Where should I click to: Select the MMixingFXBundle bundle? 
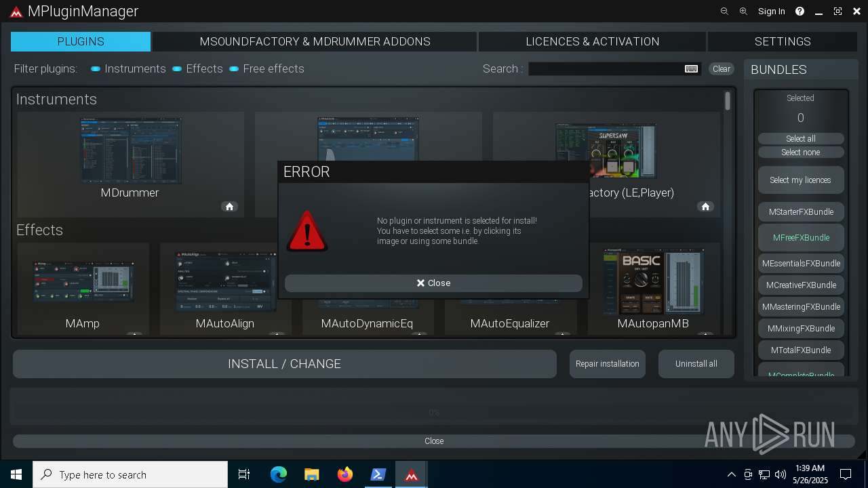(801, 329)
